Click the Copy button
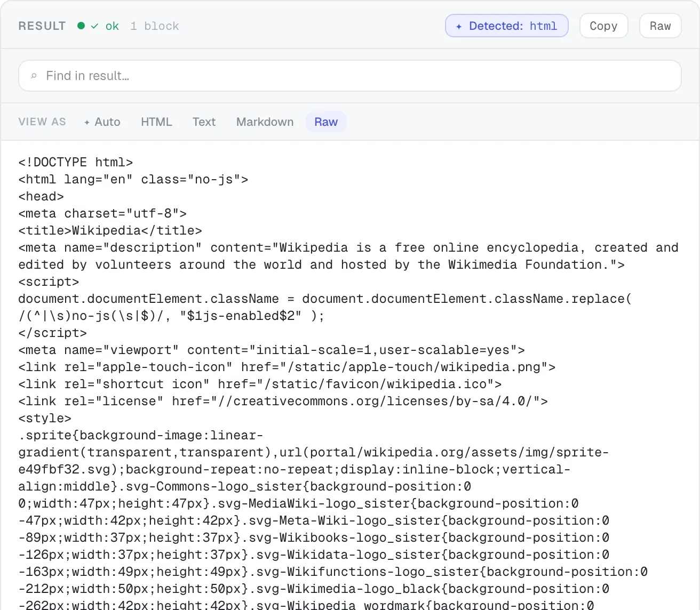Viewport: 700px width, 610px height. [x=603, y=26]
